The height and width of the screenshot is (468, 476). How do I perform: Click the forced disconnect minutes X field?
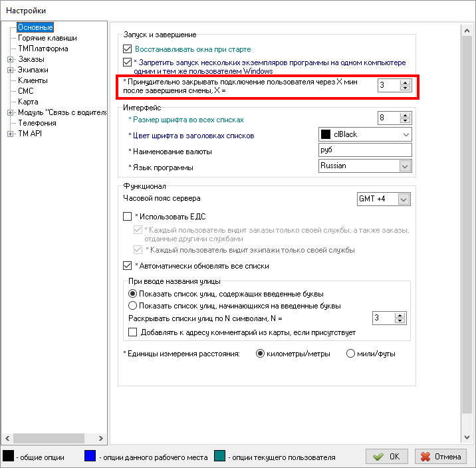point(389,85)
